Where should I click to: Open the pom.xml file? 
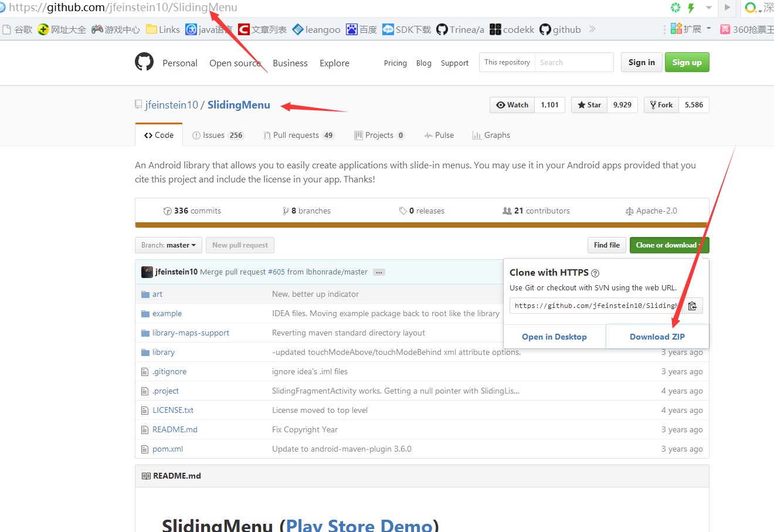168,449
